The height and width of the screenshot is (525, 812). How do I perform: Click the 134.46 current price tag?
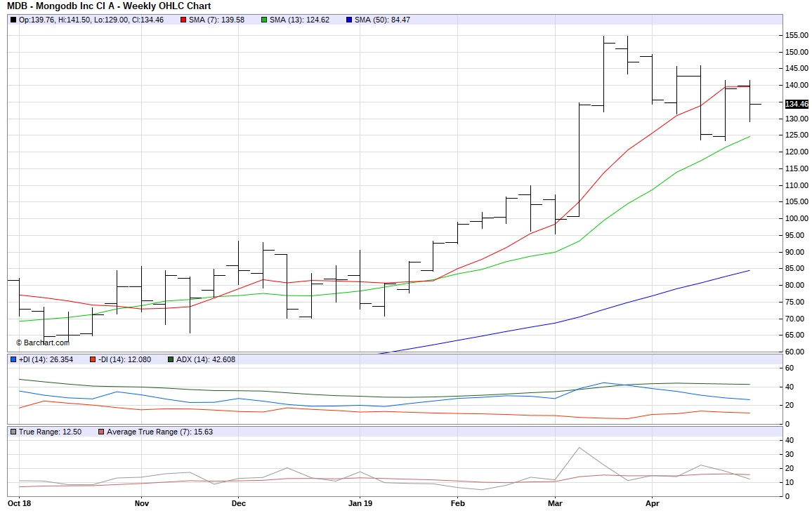[797, 104]
